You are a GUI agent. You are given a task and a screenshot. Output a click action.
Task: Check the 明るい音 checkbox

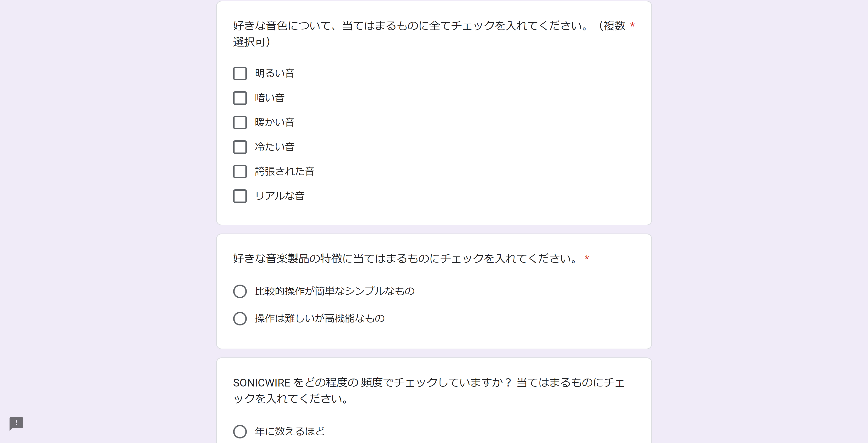pos(240,74)
